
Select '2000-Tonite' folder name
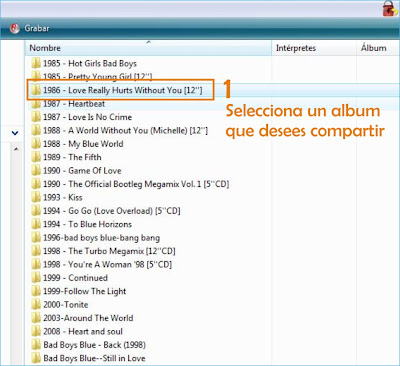pos(66,305)
